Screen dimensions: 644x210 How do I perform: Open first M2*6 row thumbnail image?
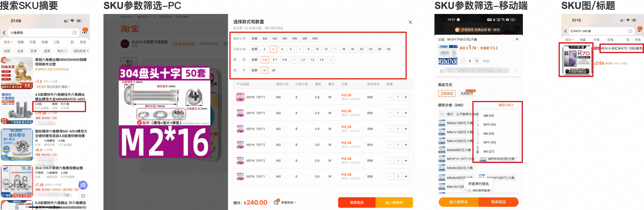click(x=240, y=97)
